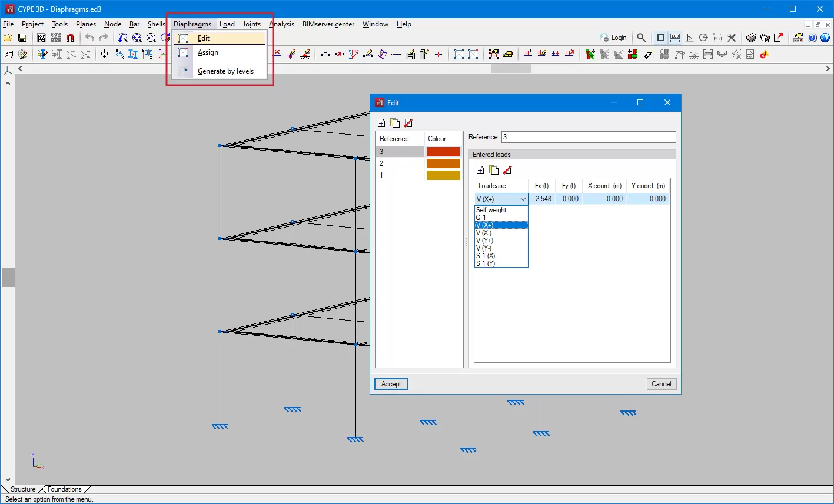Toggle the dimensions display 1.00 button
834x504 pixels.
[x=675, y=38]
